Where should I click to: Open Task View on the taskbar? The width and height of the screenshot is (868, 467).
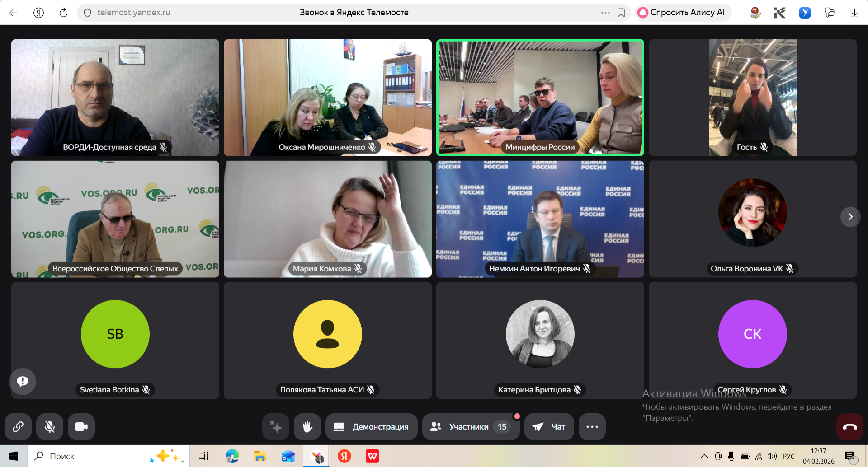point(203,456)
